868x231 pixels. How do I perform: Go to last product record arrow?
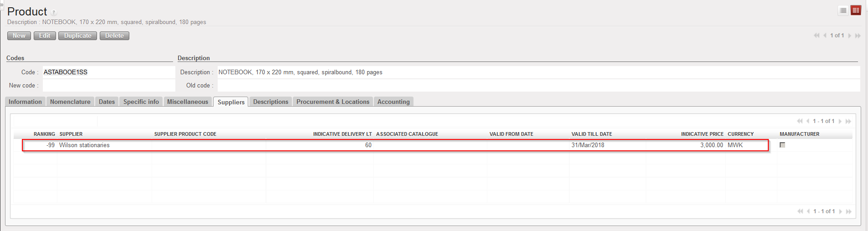pos(858,36)
